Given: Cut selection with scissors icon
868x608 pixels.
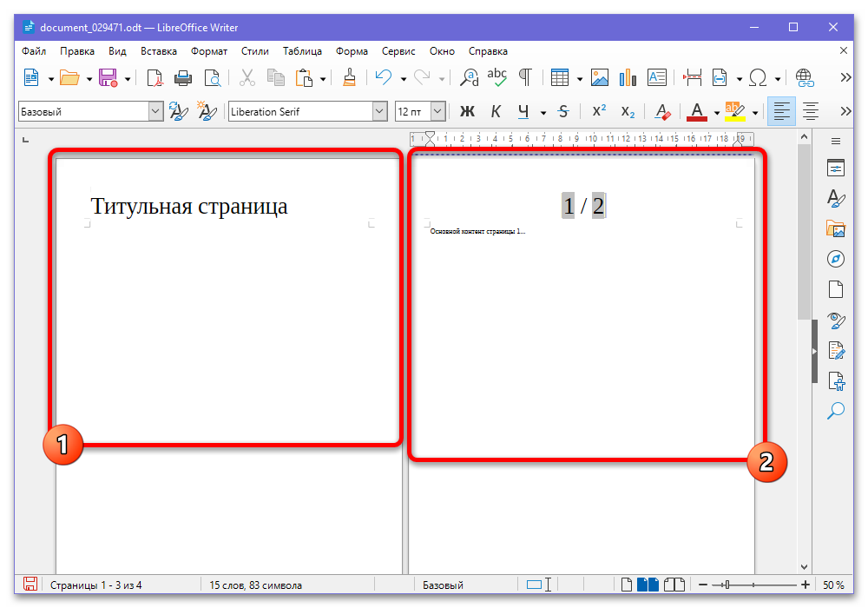Looking at the screenshot, I should 247,77.
